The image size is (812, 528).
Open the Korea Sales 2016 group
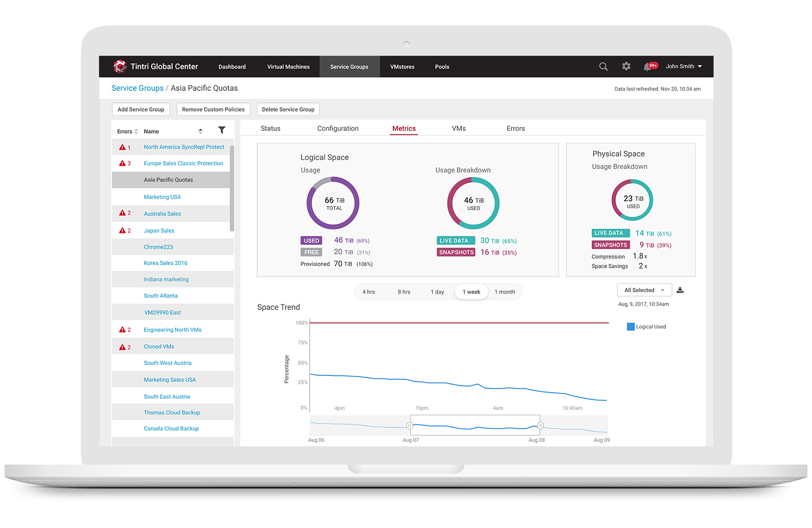[x=165, y=263]
